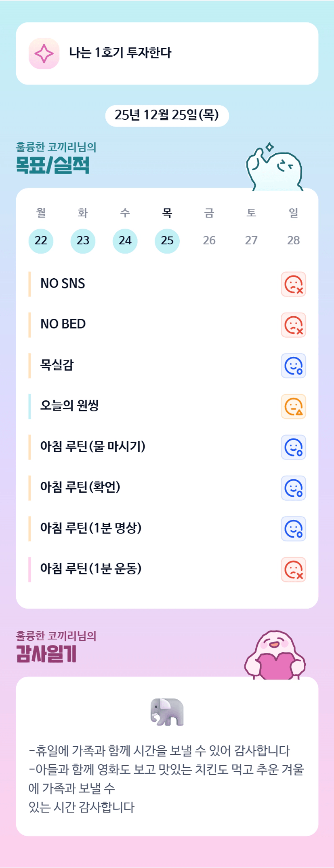
Task: Click the smiley icon for 아침 루틴(확언)
Action: 293,488
